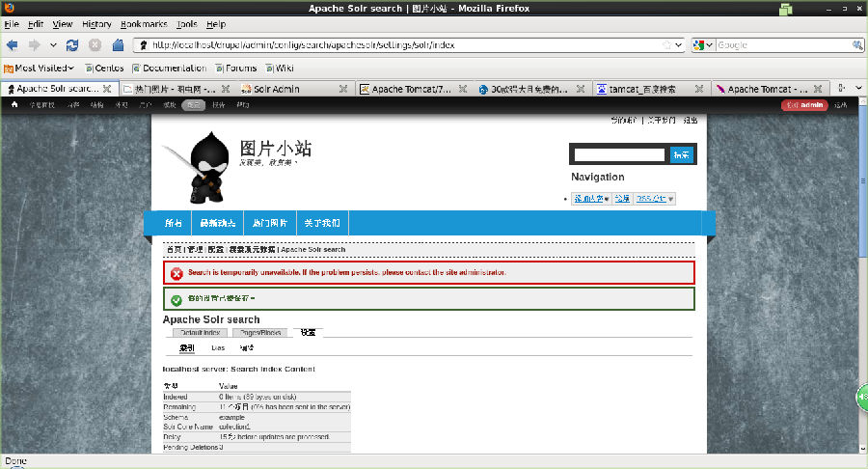
Task: Click the 图片小站 site title
Action: point(275,148)
